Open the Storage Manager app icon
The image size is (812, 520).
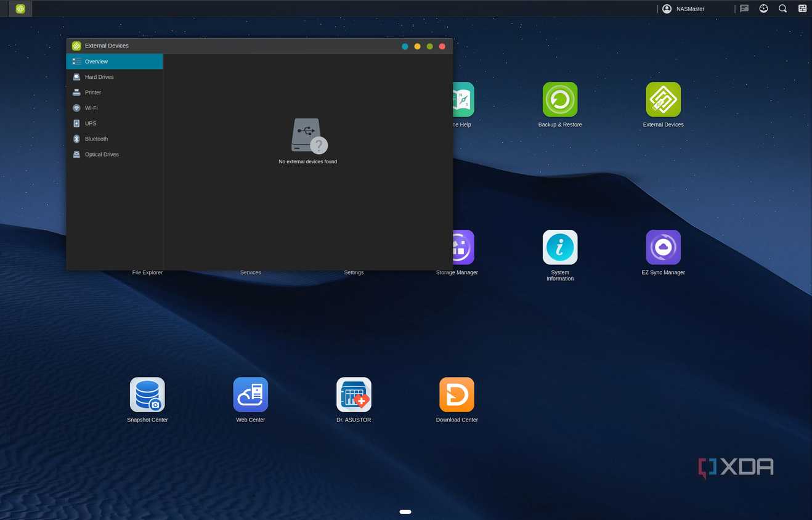tap(463, 247)
